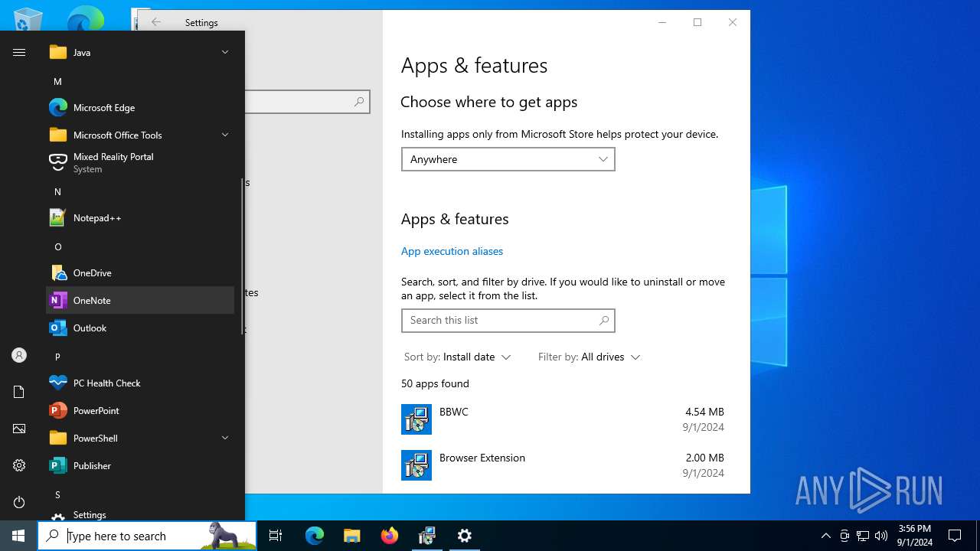The height and width of the screenshot is (551, 980).
Task: Open App execution aliases link
Action: click(452, 251)
